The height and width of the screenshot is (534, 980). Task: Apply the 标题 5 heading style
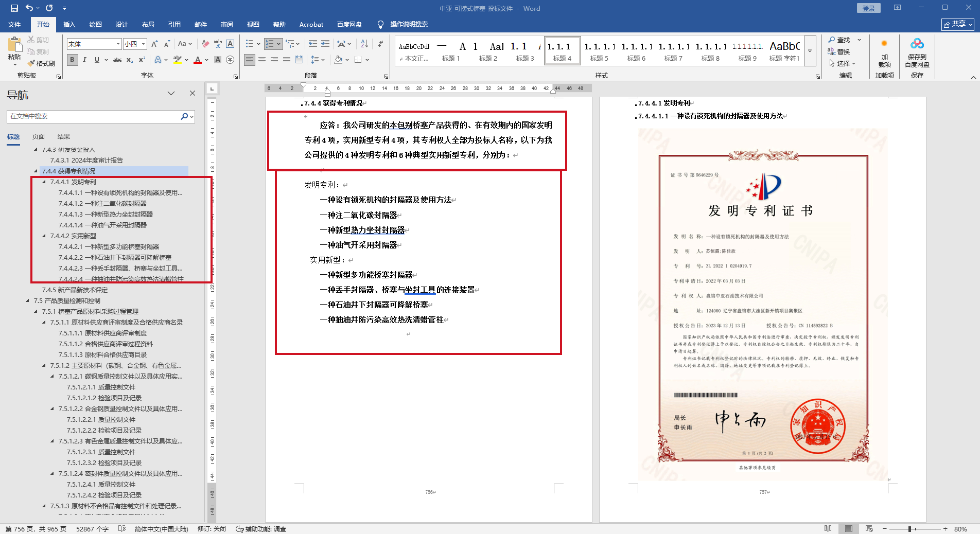(599, 51)
